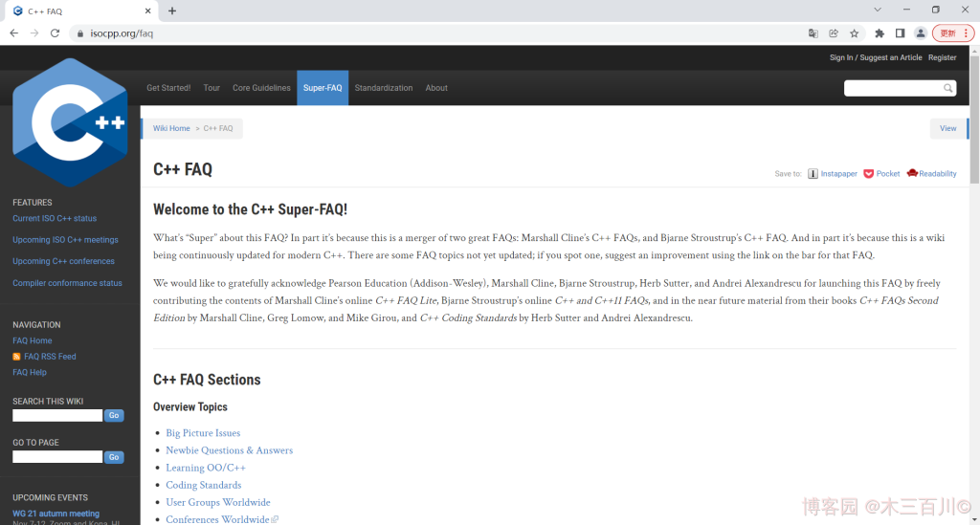
Task: Bookmark this page with the star icon
Action: pos(854,33)
